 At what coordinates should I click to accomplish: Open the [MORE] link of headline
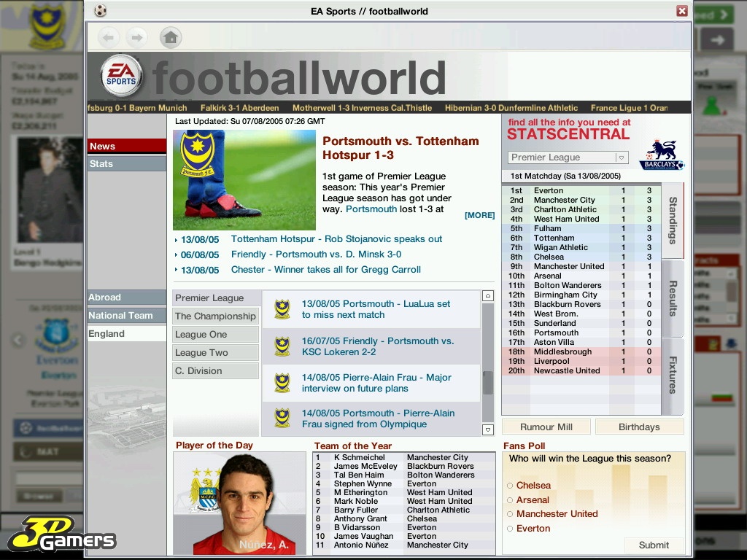point(479,215)
